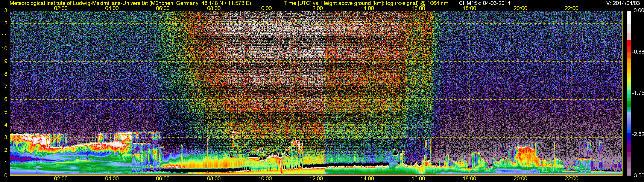Click the 18:00 label on the top time axis

pos(469,8)
